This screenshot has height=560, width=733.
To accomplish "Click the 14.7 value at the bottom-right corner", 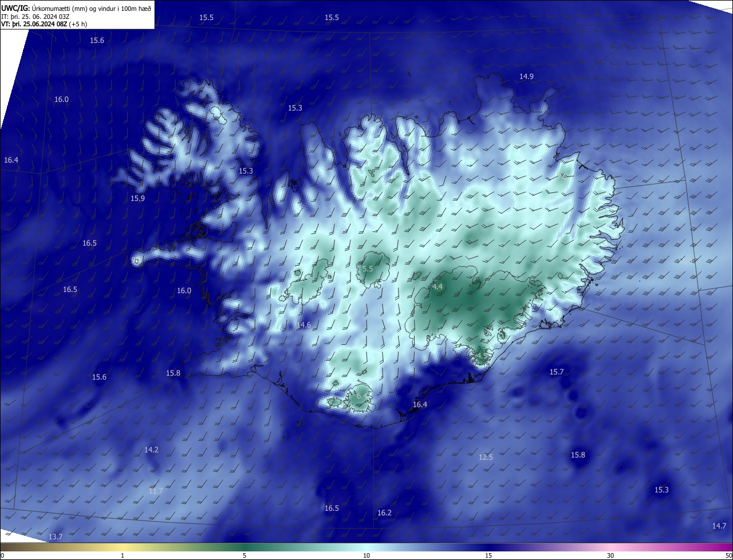I will coord(719,526).
